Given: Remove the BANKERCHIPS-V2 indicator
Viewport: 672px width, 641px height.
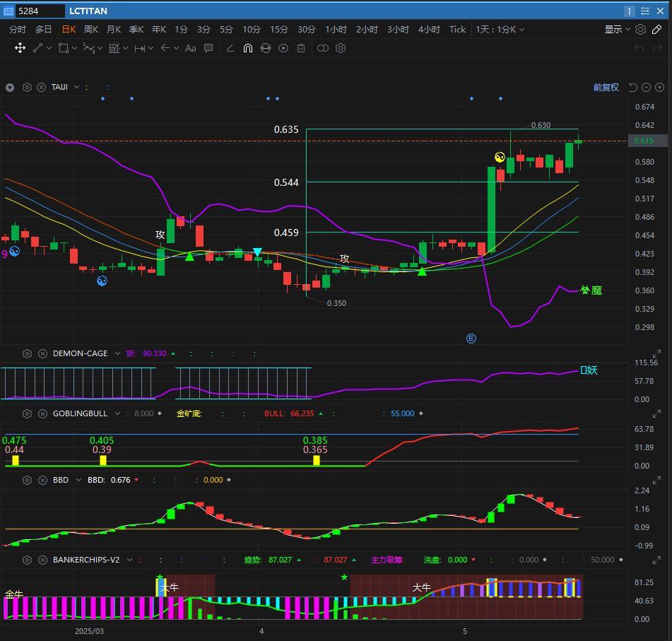Looking at the screenshot, I should click(42, 560).
